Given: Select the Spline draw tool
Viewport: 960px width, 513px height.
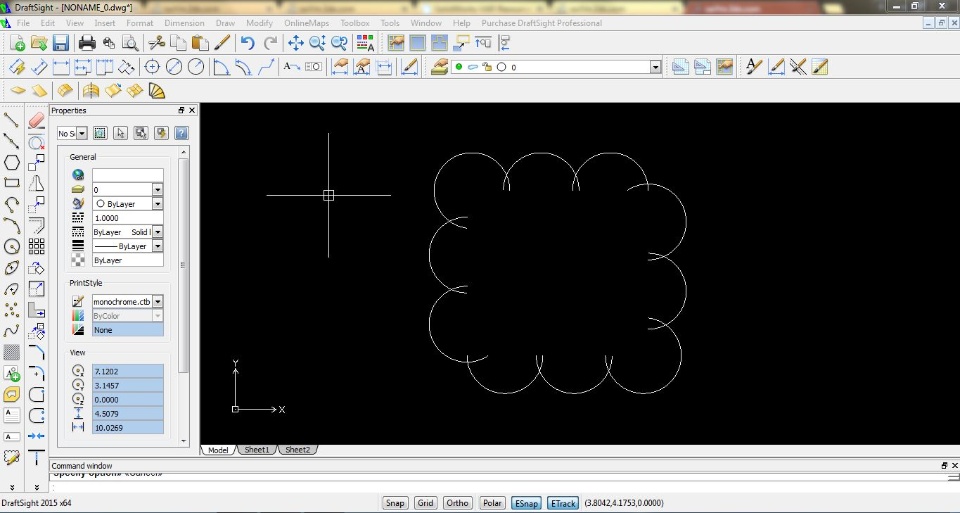Looking at the screenshot, I should pos(12,331).
